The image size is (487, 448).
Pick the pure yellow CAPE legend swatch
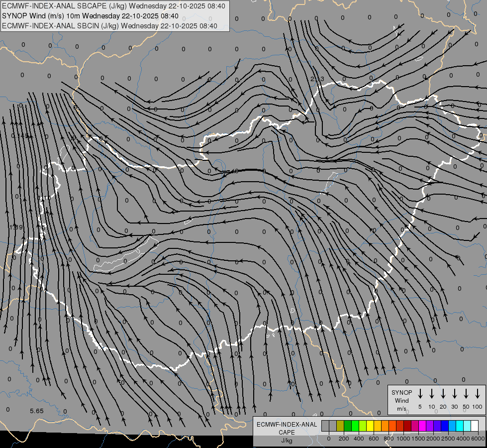click(370, 426)
